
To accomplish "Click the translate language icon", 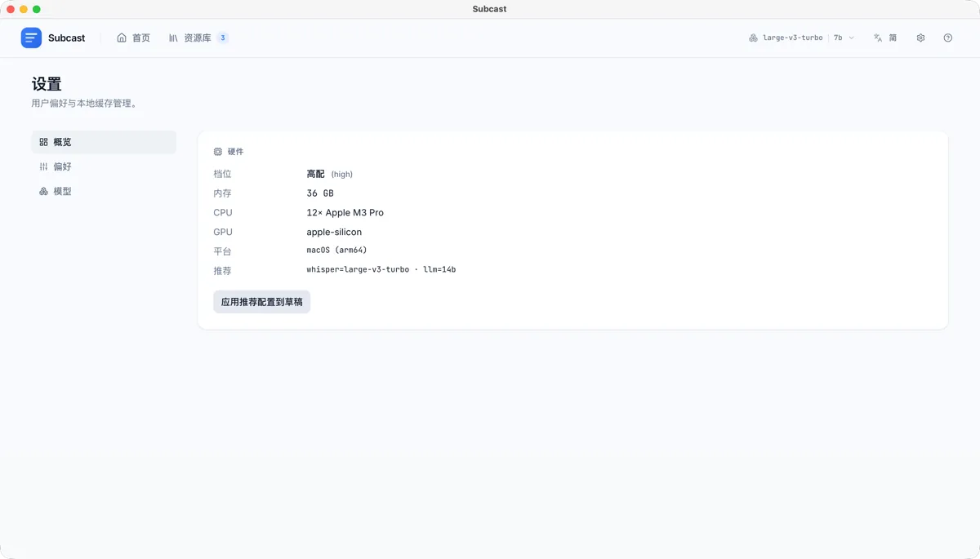I will click(x=878, y=38).
